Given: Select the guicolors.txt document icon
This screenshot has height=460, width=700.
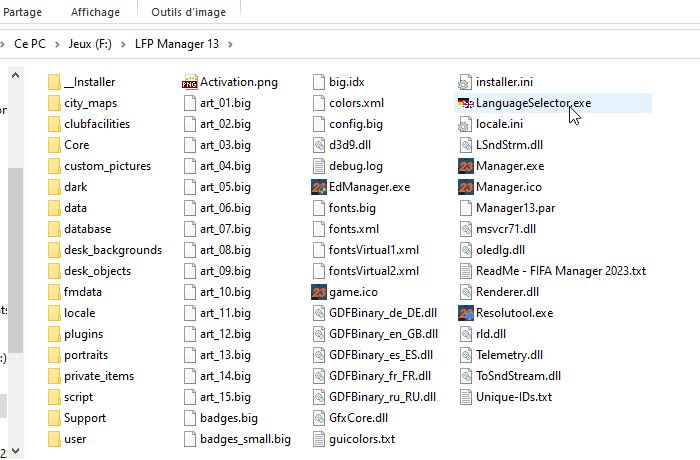Looking at the screenshot, I should [319, 439].
